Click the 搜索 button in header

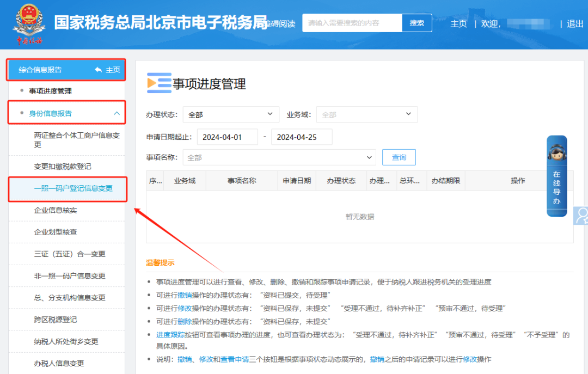(x=416, y=23)
